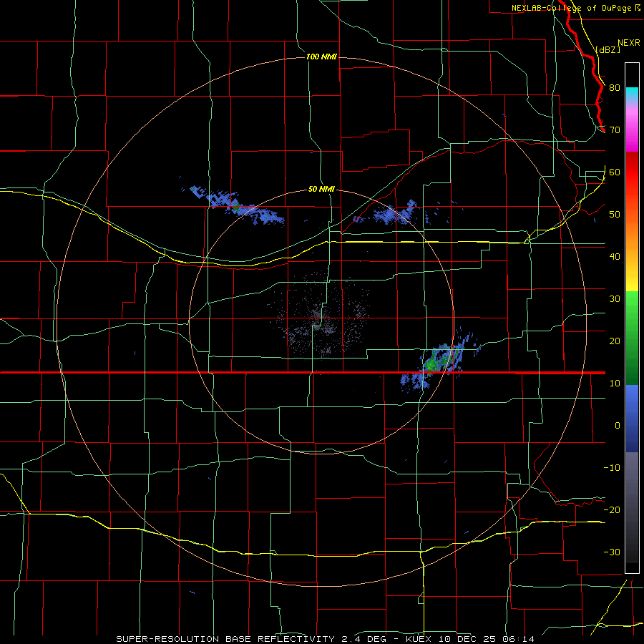644x644 pixels.
Task: Click the -20 dBZ value on the legend
Action: [x=612, y=509]
